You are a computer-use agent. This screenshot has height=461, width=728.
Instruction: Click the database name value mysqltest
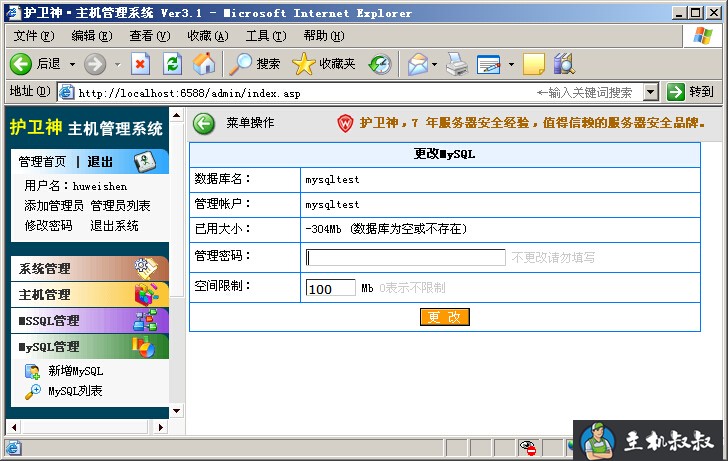coord(332,180)
